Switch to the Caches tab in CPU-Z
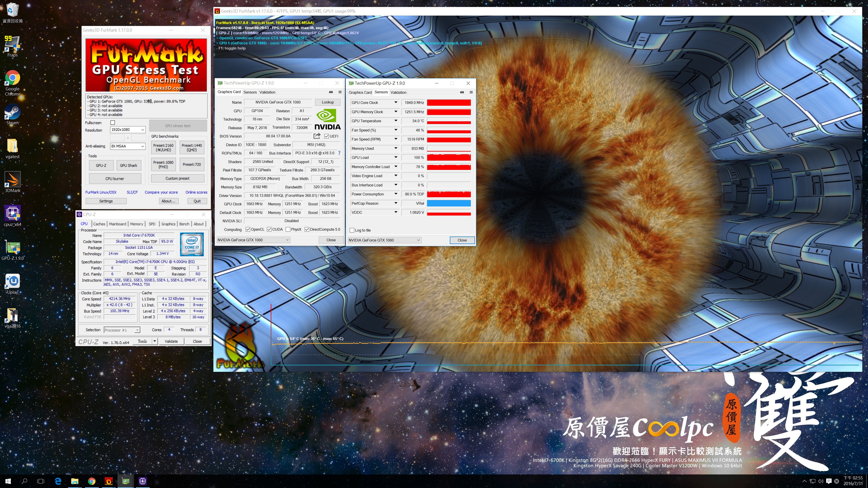 click(x=99, y=224)
